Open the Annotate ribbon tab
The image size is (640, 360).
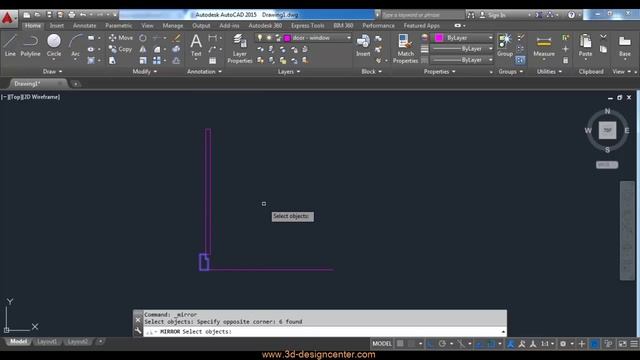84,25
